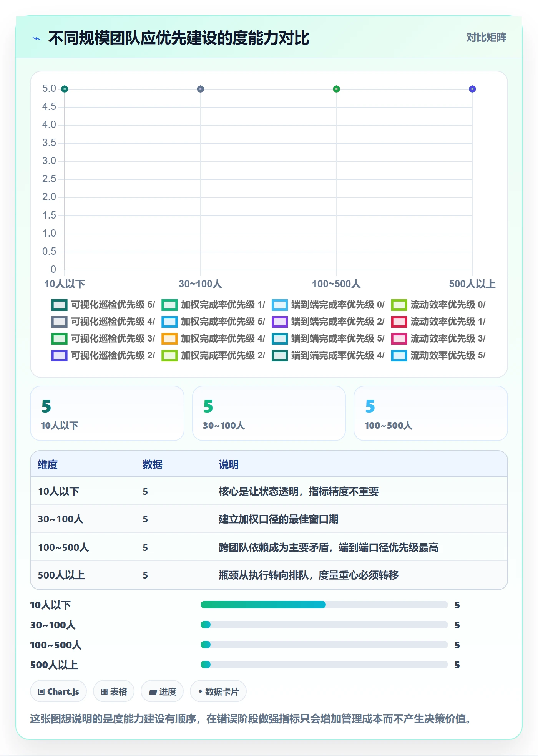Toggle legend item 端到端完成率优先级 0/
This screenshot has width=538, height=756.
(328, 305)
